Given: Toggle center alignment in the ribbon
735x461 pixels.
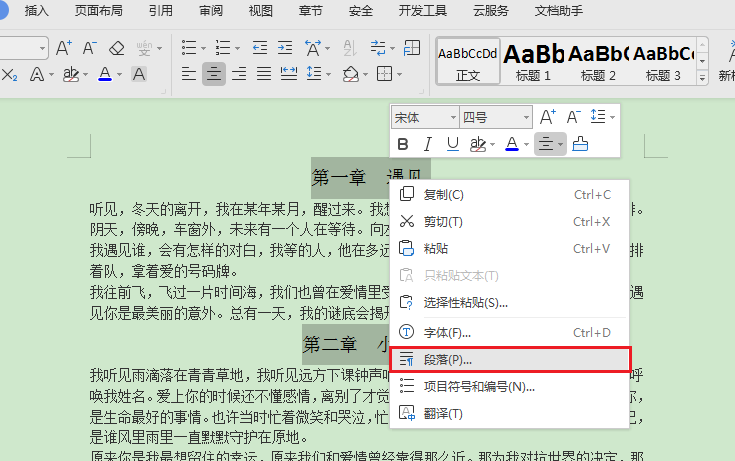Looking at the screenshot, I should tap(214, 74).
